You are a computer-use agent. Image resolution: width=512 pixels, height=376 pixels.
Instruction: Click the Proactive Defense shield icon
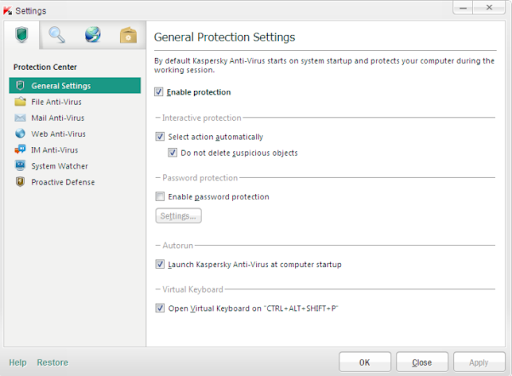pos(20,182)
